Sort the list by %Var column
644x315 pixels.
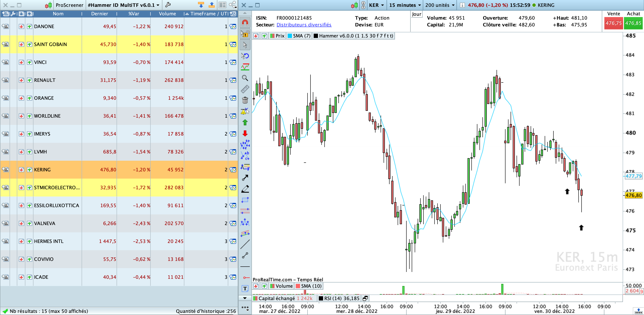134,14
